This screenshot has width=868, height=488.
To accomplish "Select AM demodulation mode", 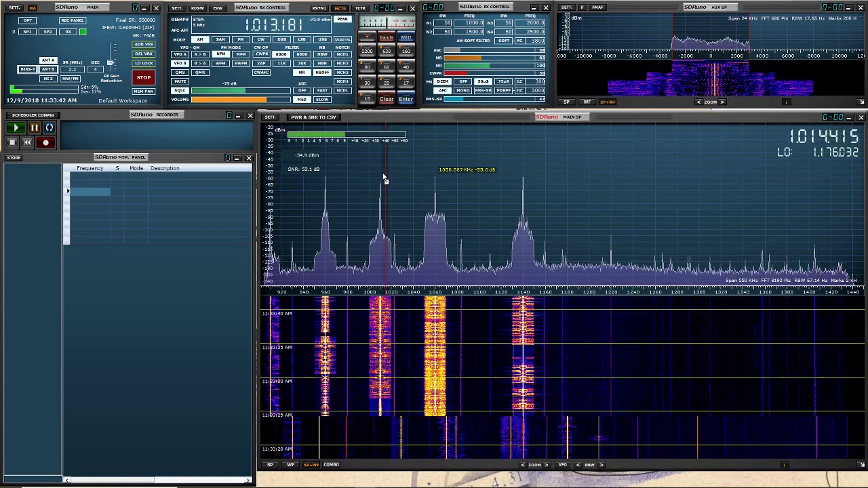I will 200,39.
